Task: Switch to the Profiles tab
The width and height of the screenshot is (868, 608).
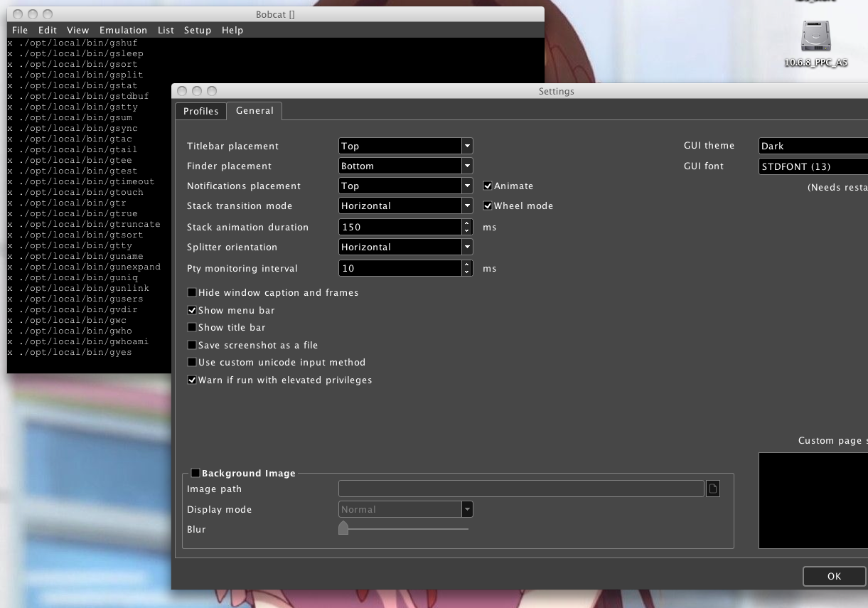Action: click(201, 111)
